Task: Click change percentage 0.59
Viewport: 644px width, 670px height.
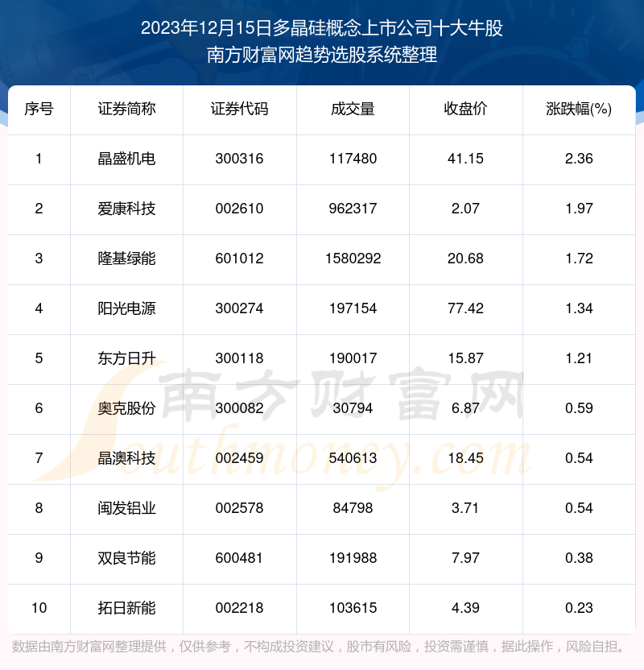Action: click(579, 408)
